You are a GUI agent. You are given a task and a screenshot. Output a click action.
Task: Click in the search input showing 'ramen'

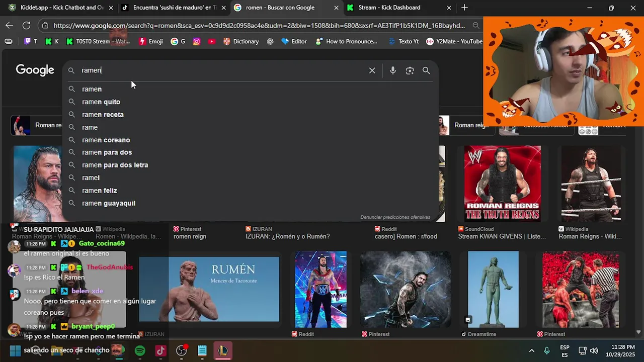(221, 70)
